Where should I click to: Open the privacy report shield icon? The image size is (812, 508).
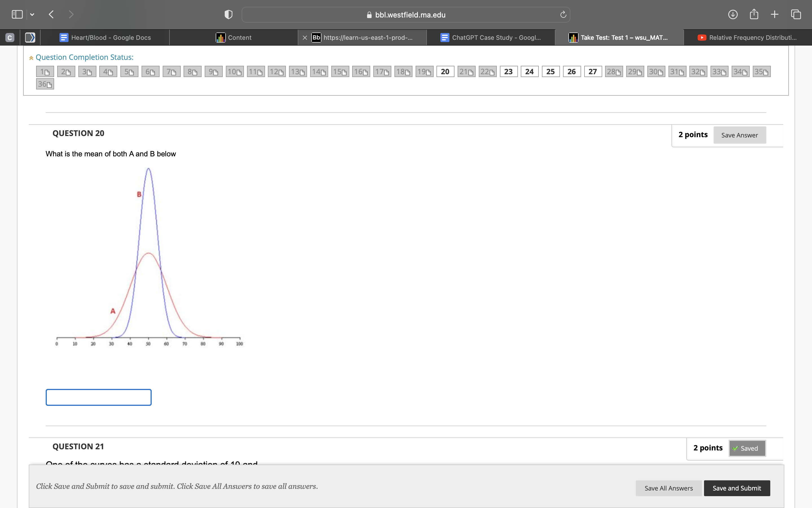pyautogui.click(x=228, y=14)
